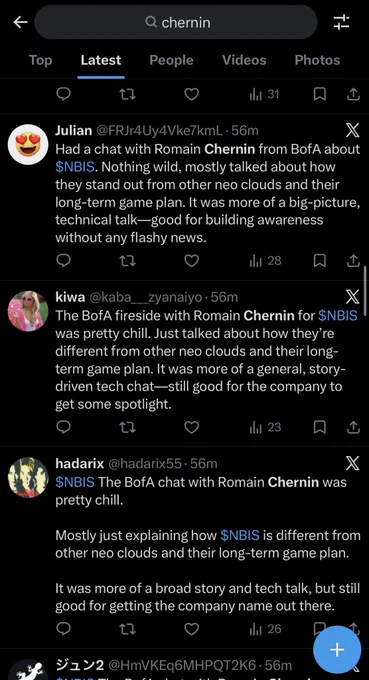Repost kiwa's post
369x680 pixels.
127,428
